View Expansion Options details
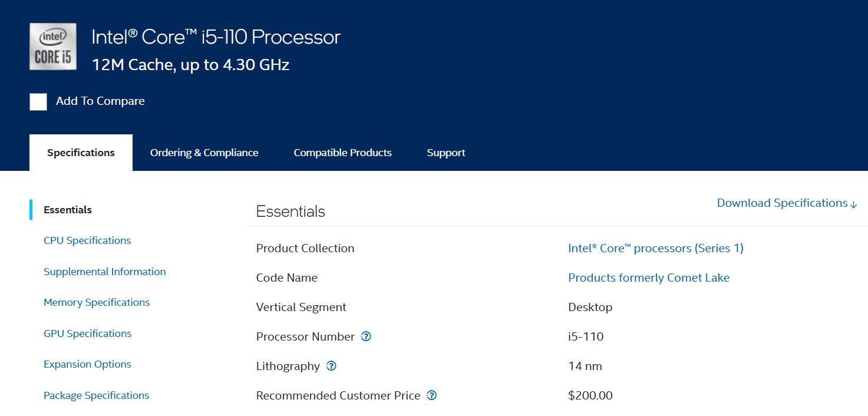868x416 pixels. (87, 364)
